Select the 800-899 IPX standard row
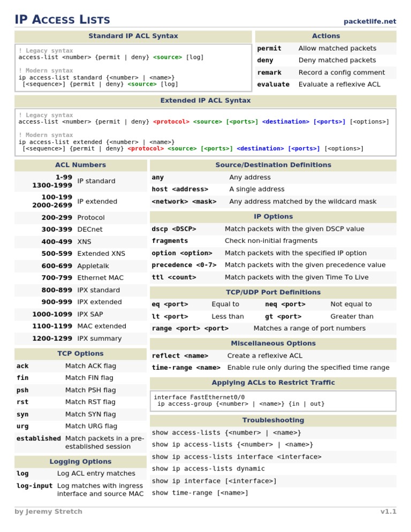Screen dimensions: 411x532 point(80,290)
